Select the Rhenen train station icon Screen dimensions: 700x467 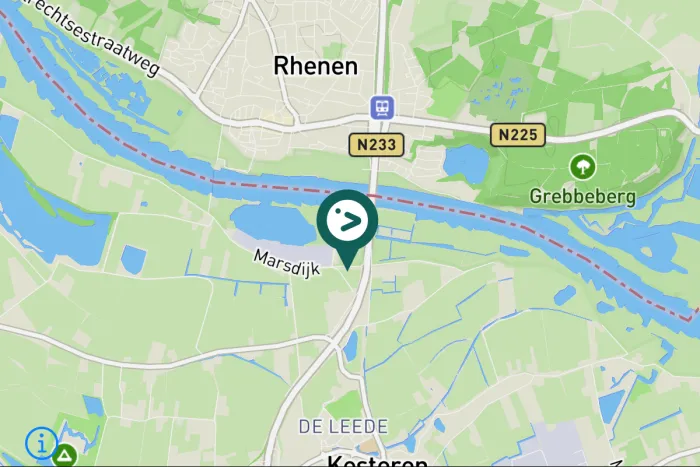pos(382,108)
